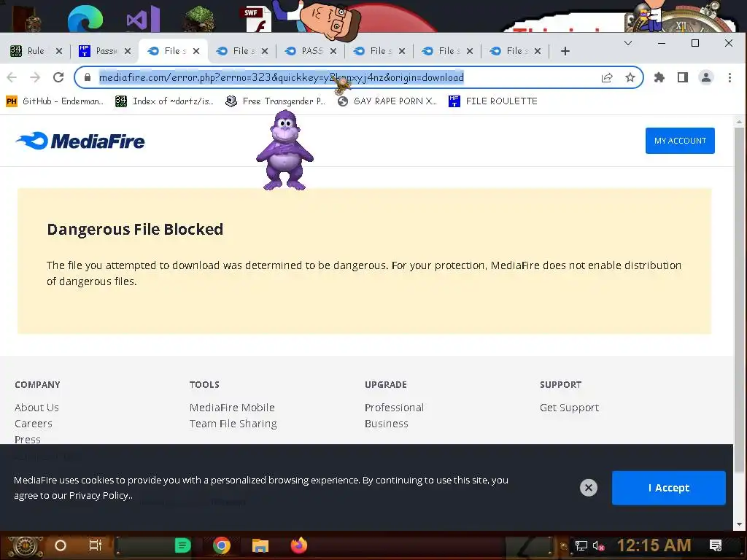Viewport: 747px width, 560px height.
Task: Open the Business upgrade link
Action: click(x=387, y=424)
